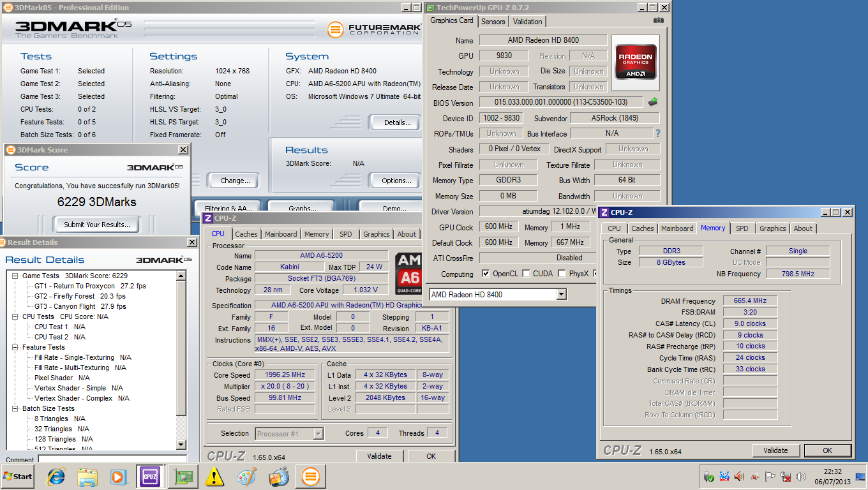Switch to GPU-Z graphics card taskbar icon
868x490 pixels.
click(184, 477)
